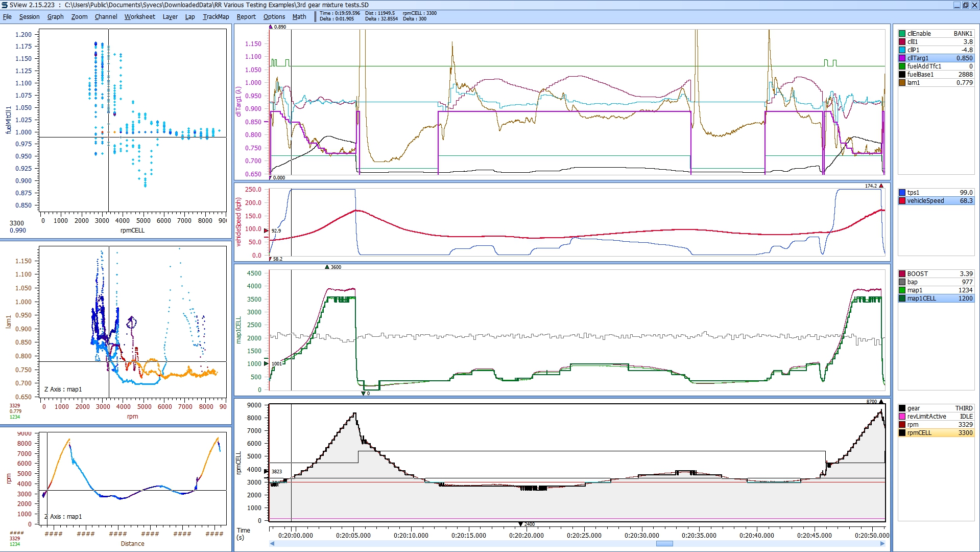The width and height of the screenshot is (980, 552).
Task: Select the lam1 channel name in legend
Action: (x=914, y=83)
